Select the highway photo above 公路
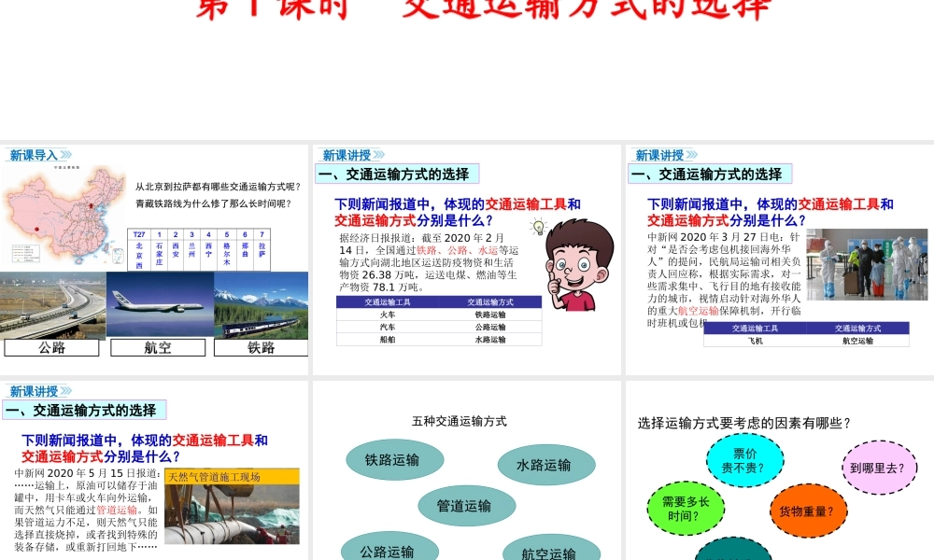934x560 pixels. click(53, 305)
